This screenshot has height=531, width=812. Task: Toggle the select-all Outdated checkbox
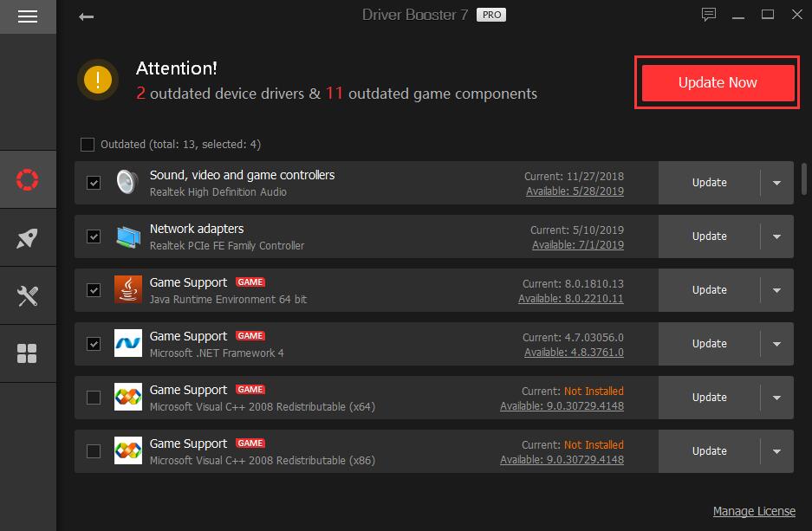(x=88, y=145)
